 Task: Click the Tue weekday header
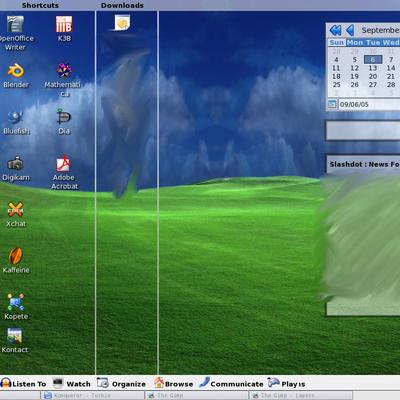point(373,43)
